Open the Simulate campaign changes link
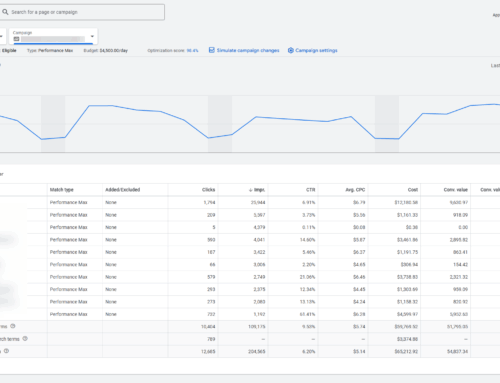Viewport: 500px width, 383px height. pyautogui.click(x=248, y=50)
